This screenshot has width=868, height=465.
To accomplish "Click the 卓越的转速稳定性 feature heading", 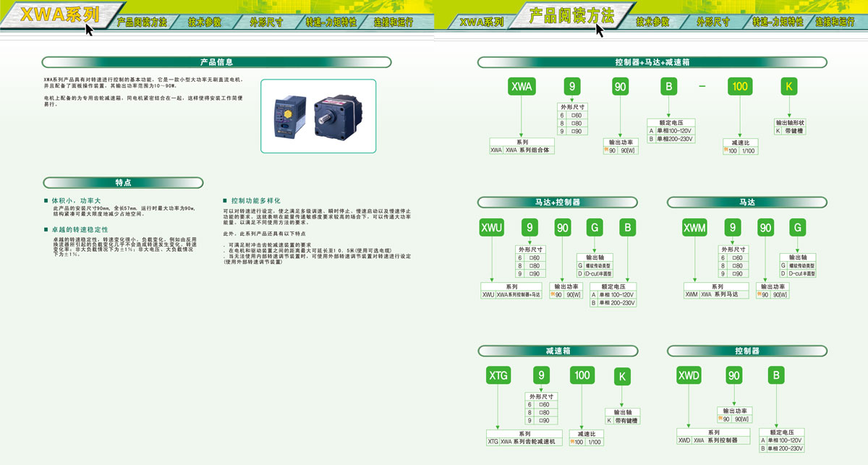I will coord(80,229).
